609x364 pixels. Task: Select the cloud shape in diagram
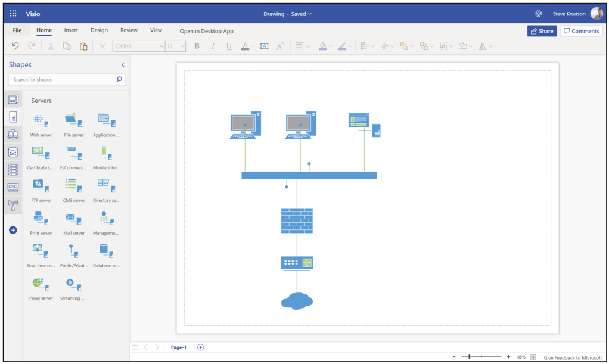pyautogui.click(x=297, y=301)
